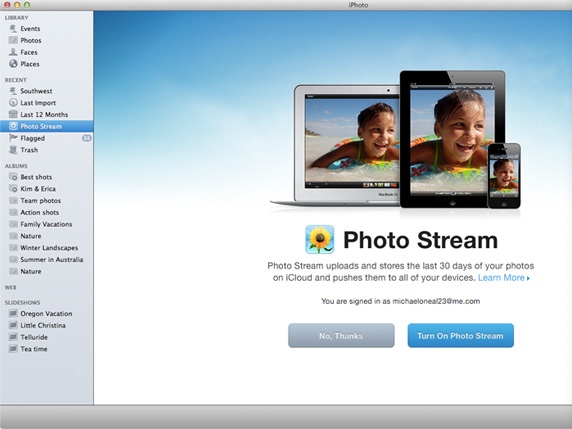The width and height of the screenshot is (572, 429).
Task: Click the Last Import clock icon
Action: tap(13, 103)
